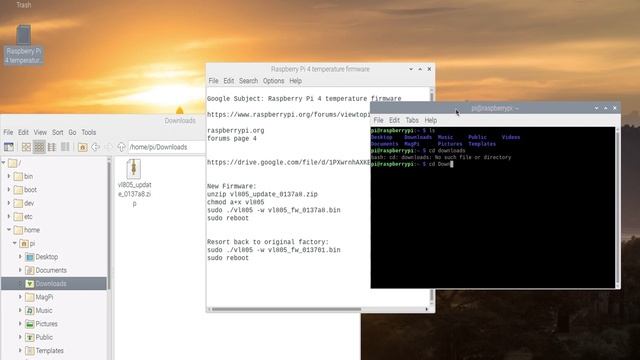The height and width of the screenshot is (360, 640).
Task: Expand the boot folder in tree
Action: pos(9,190)
